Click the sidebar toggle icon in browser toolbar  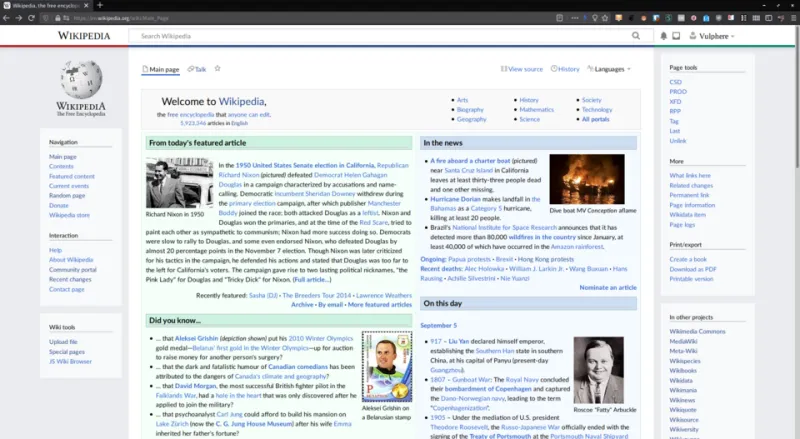click(768, 18)
